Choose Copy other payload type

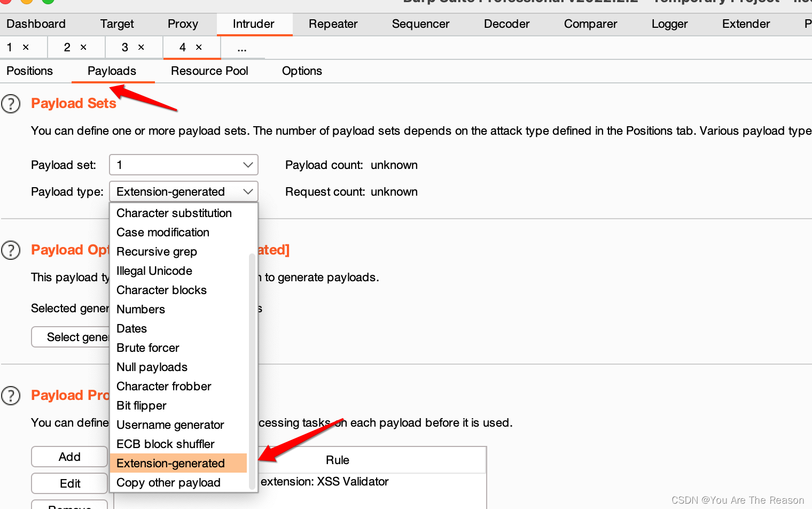(179, 482)
